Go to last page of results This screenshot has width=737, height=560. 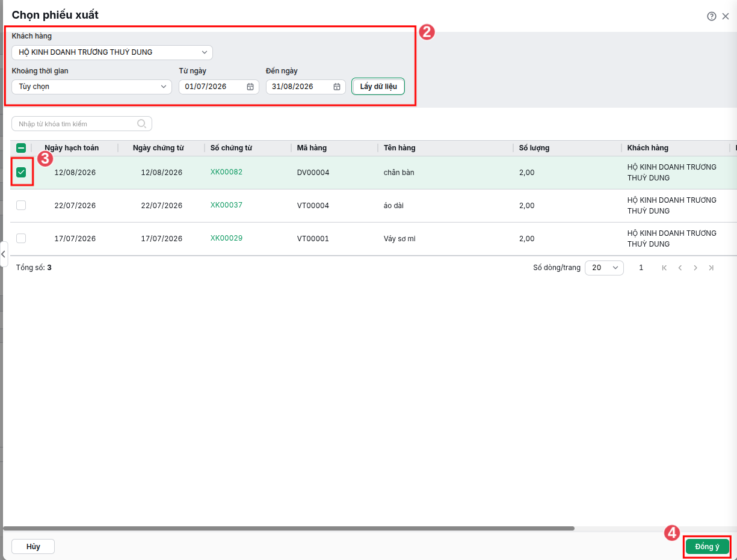(x=711, y=268)
